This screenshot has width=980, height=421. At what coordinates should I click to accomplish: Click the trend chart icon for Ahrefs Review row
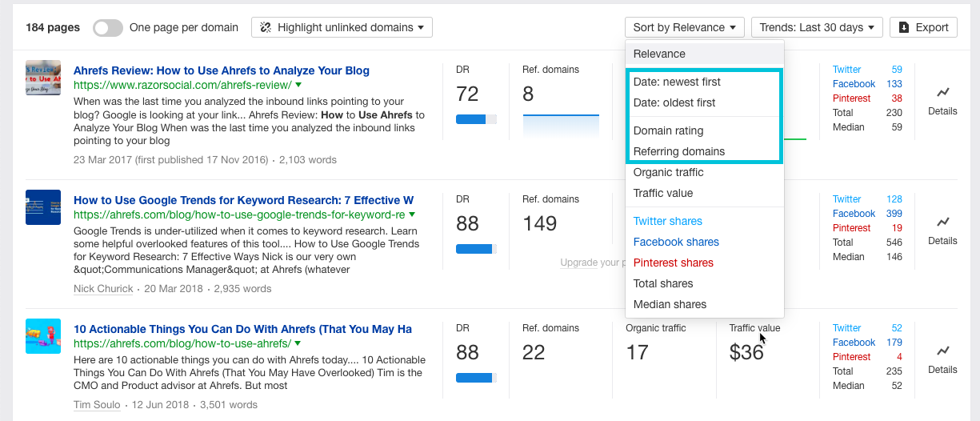tap(942, 93)
